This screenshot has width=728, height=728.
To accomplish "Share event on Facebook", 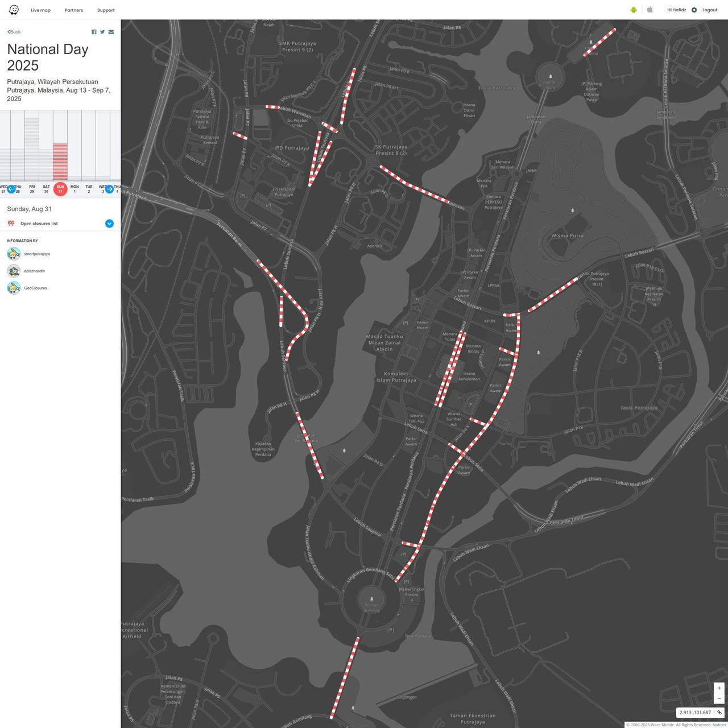I will (x=94, y=32).
